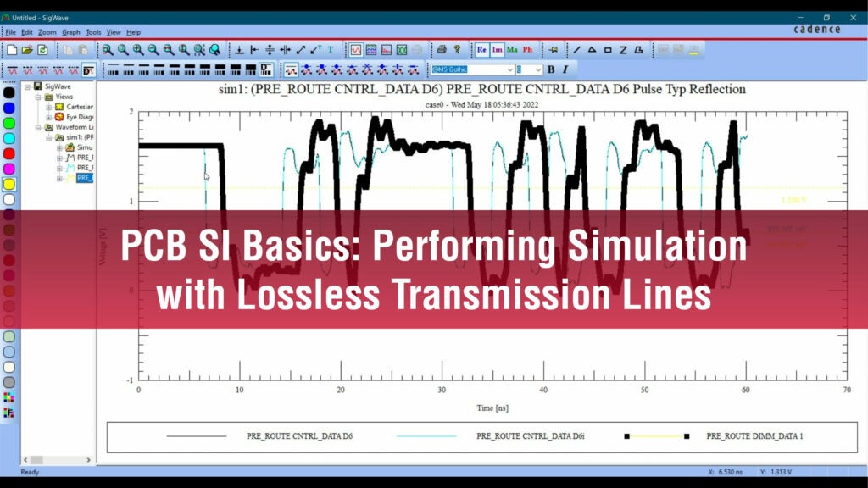
Task: Select the text annotation tool
Action: [x=330, y=49]
